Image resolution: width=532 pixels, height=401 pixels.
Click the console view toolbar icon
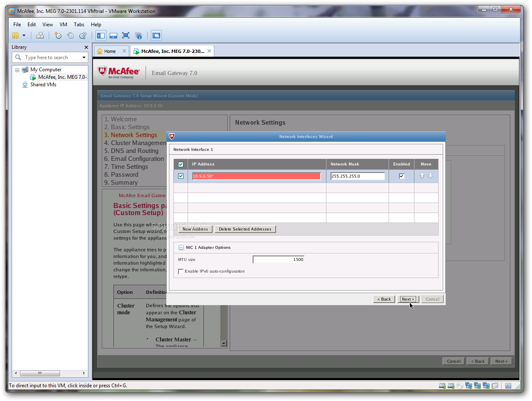(156, 35)
